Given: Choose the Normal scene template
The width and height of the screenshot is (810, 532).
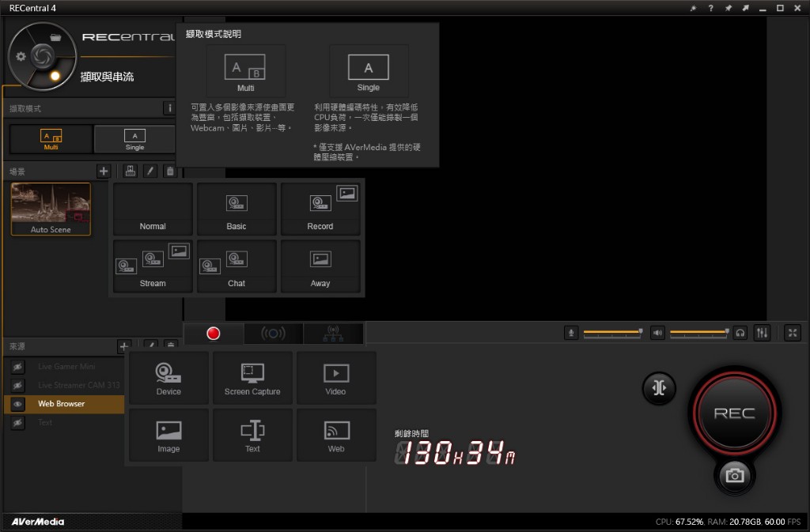Looking at the screenshot, I should point(153,209).
